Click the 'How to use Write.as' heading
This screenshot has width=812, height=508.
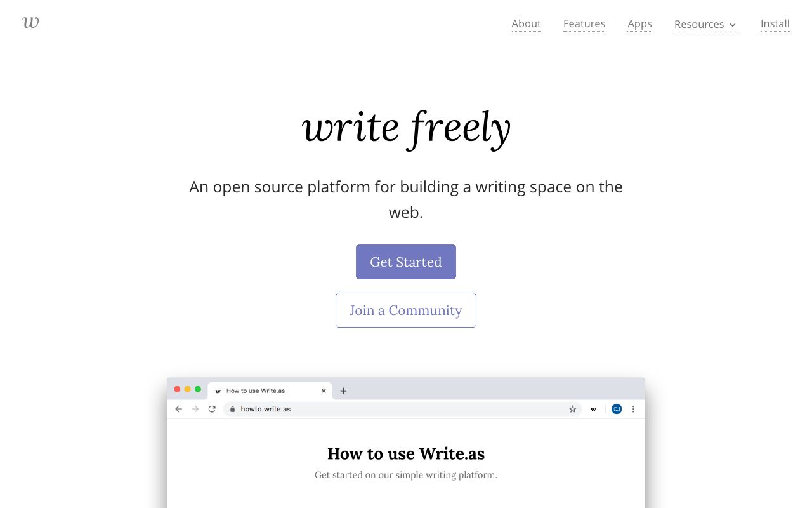[406, 453]
